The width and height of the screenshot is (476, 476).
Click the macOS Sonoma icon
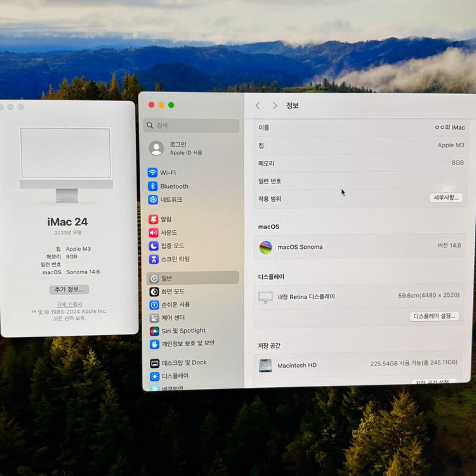pos(266,247)
